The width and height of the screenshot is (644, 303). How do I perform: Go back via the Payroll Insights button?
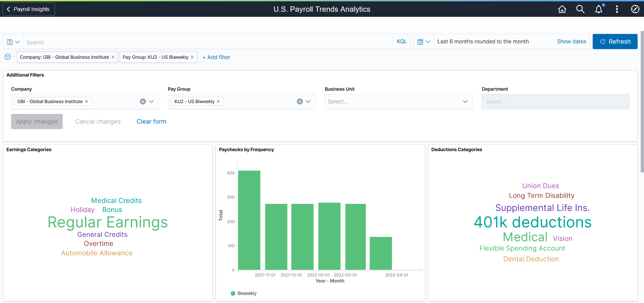[28, 9]
